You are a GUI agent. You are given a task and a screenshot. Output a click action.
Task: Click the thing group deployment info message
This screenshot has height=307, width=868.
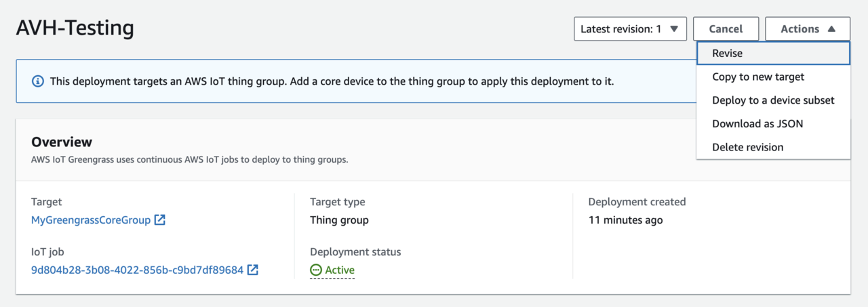[332, 81]
